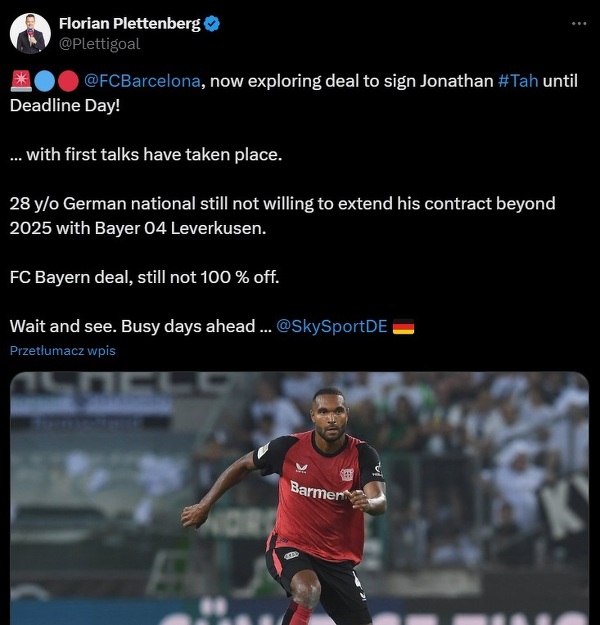600x625 pixels.
Task: Click the "with first talks" sentence
Action: [x=146, y=155]
